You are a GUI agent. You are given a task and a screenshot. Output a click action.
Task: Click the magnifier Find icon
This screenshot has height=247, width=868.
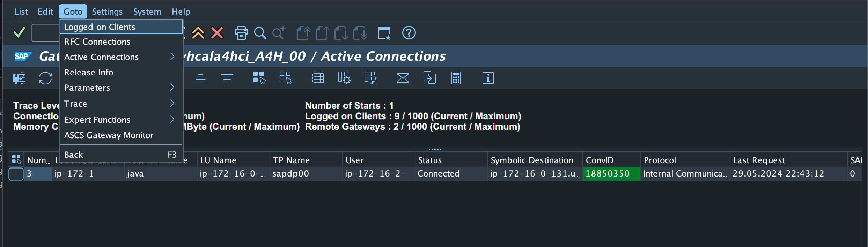[x=260, y=33]
